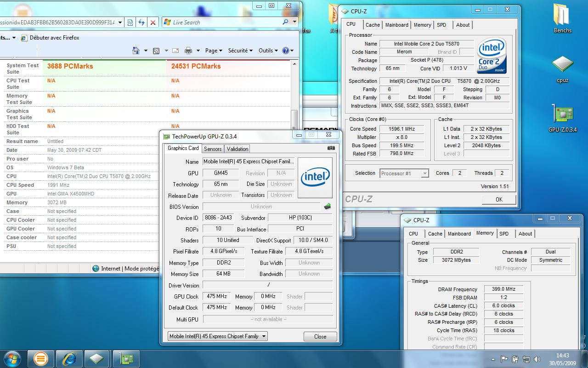Open the Benchs folder on desktop
The image size is (588, 368).
[x=562, y=18]
